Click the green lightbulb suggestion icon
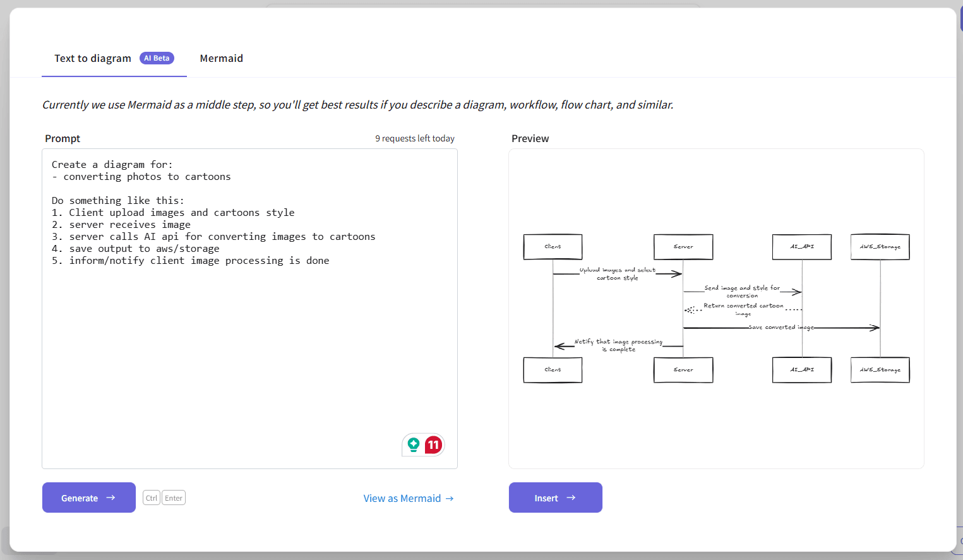The height and width of the screenshot is (560, 963). coord(414,444)
